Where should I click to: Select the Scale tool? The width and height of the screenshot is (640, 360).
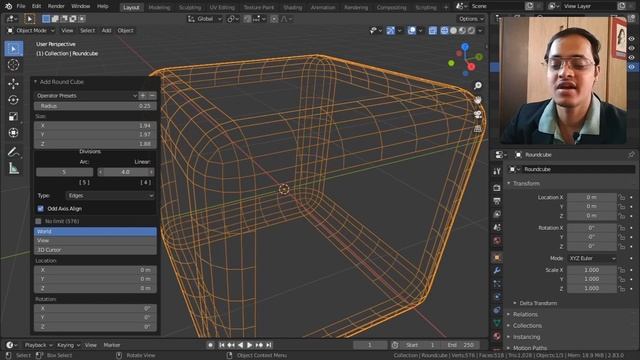pyautogui.click(x=13, y=116)
